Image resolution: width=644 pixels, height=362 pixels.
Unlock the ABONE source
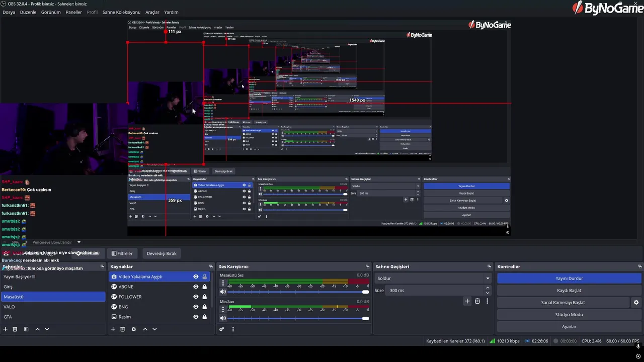[204, 287]
